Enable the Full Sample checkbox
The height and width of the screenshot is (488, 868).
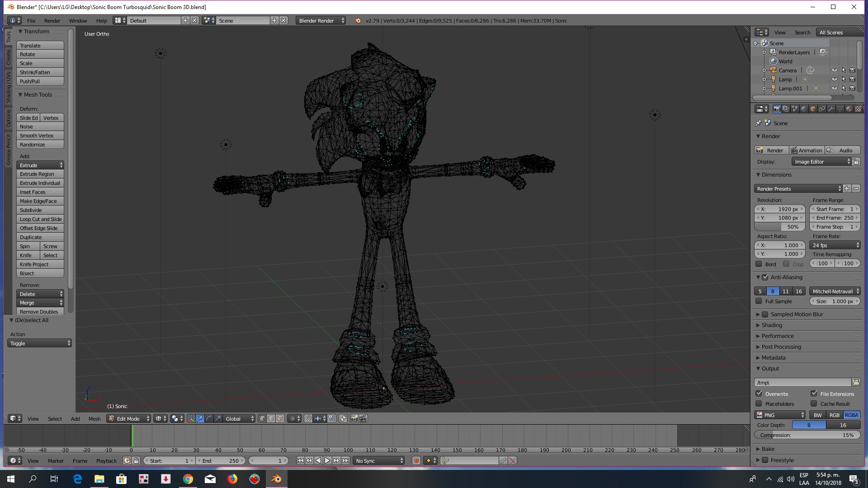(x=759, y=301)
